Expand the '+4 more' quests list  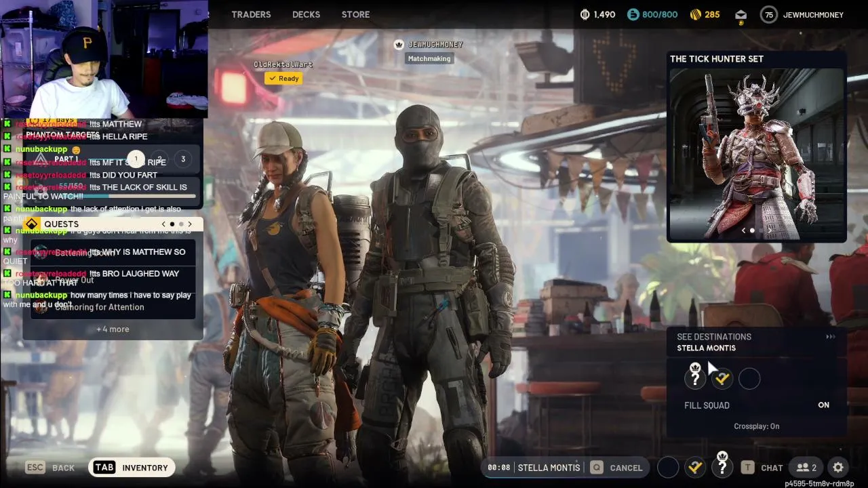(x=113, y=329)
